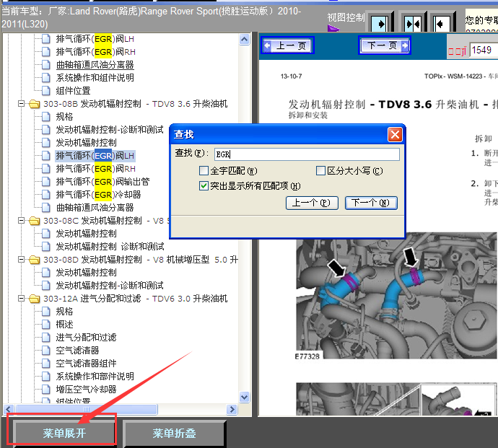Click page icon beside 组件位置 near top

pos(46,91)
